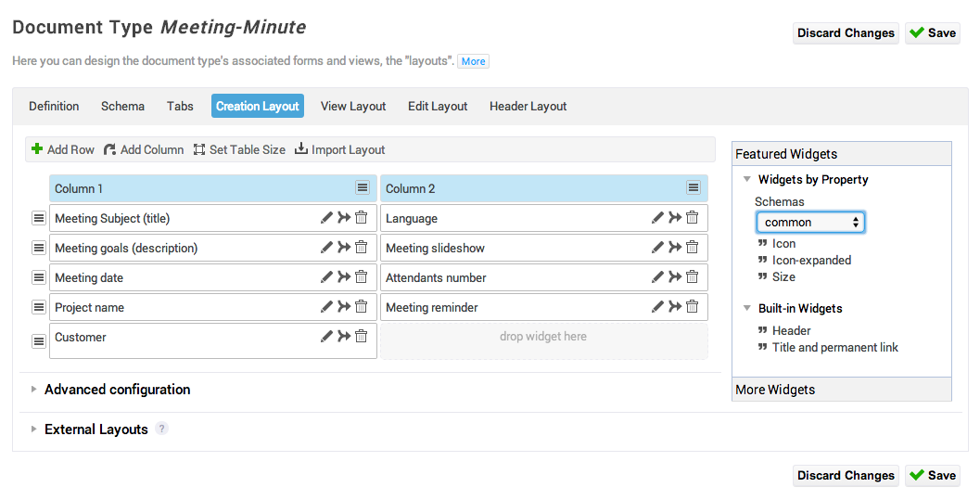Viewport: 980px width, 500px height.
Task: Click the row handle beside Meeting goals
Action: point(39,248)
